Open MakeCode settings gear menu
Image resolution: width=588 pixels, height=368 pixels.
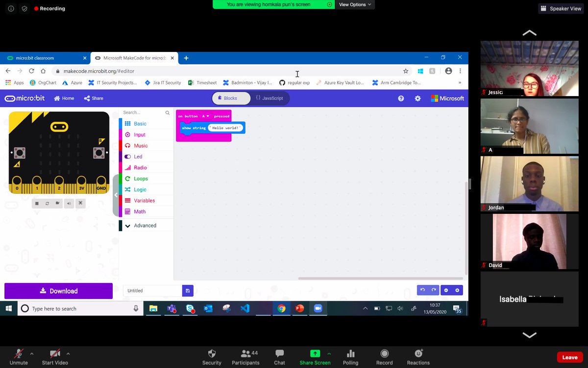tap(417, 98)
